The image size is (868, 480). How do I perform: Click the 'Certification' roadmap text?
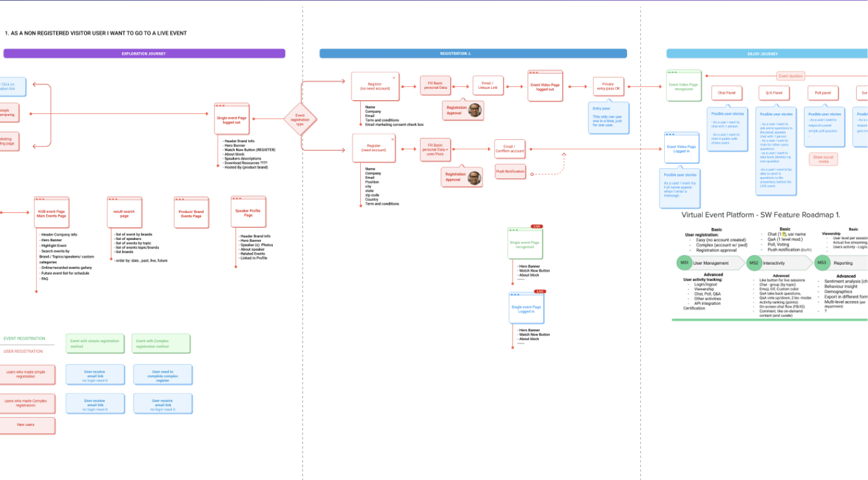(694, 308)
